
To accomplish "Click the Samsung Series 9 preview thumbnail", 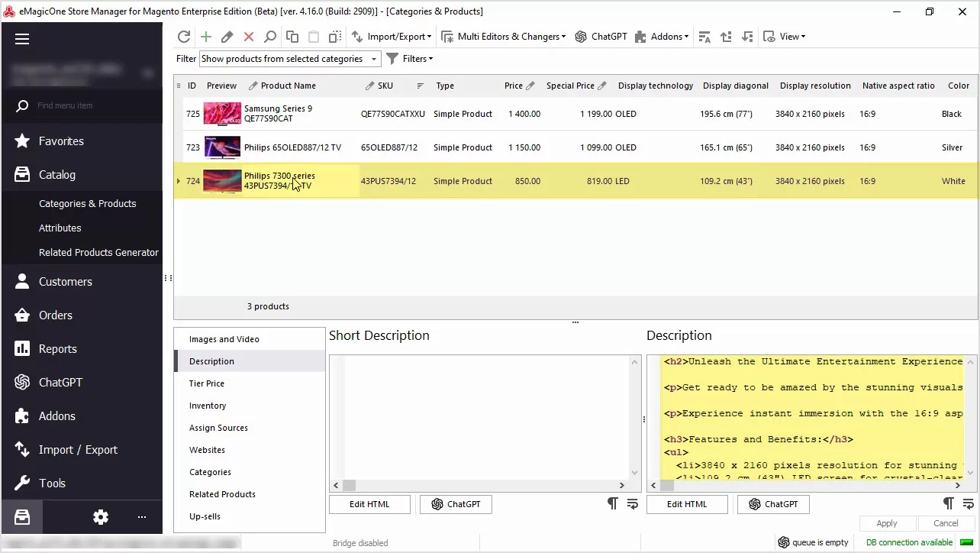I will click(222, 114).
